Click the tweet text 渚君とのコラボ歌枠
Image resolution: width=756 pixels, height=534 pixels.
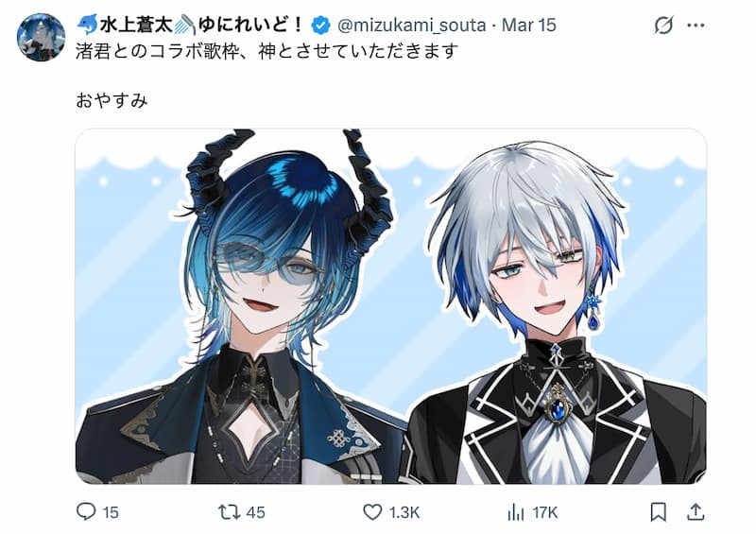point(158,51)
